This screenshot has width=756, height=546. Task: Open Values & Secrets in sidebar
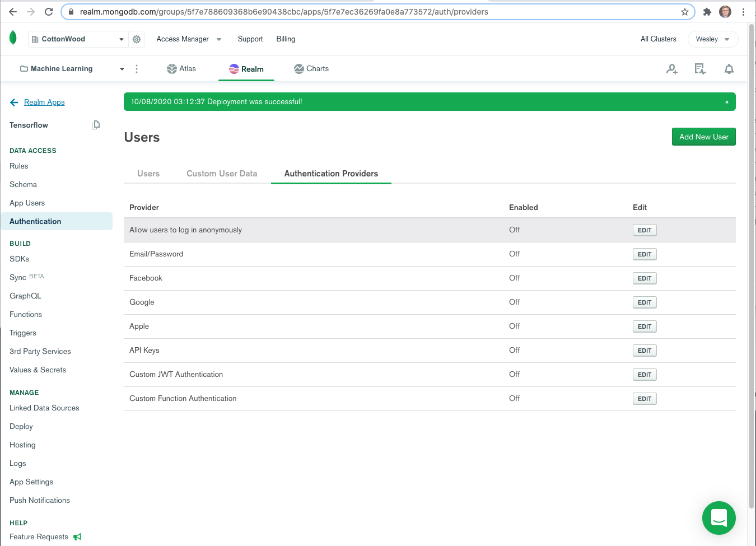[38, 370]
